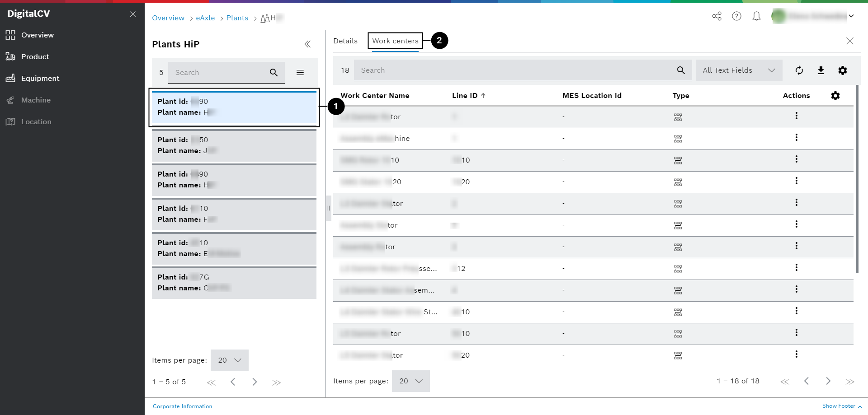Viewport: 868px width, 415px height.
Task: Expand the All Text Fields dropdown
Action: point(739,70)
